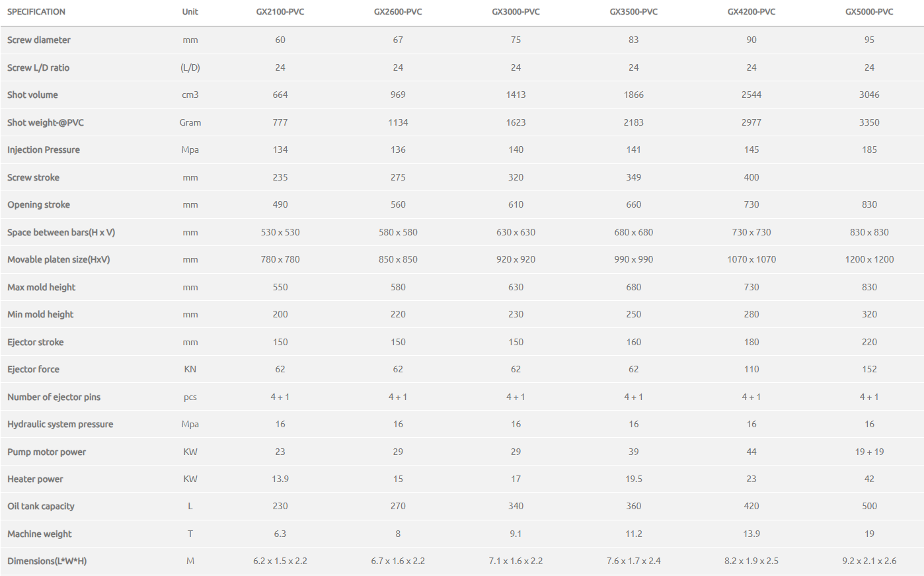Screen dimensions: 924x576
Task: Select the Injection Pressure row label
Action: 44,150
